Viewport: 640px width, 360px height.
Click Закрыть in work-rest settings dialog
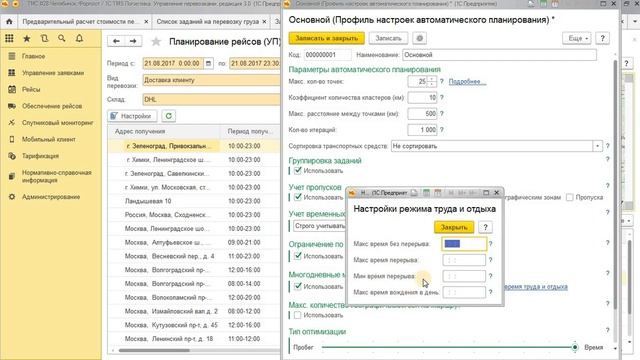click(x=454, y=227)
